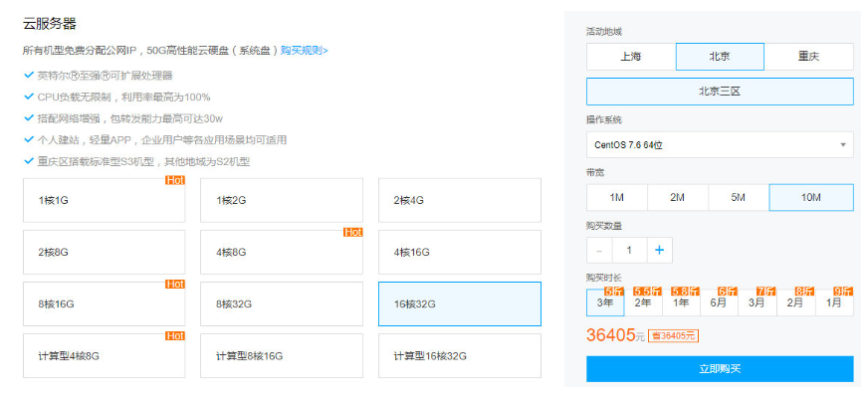Choose 2月 purchase duration
Viewport: 868px width, 398px height.
point(795,302)
